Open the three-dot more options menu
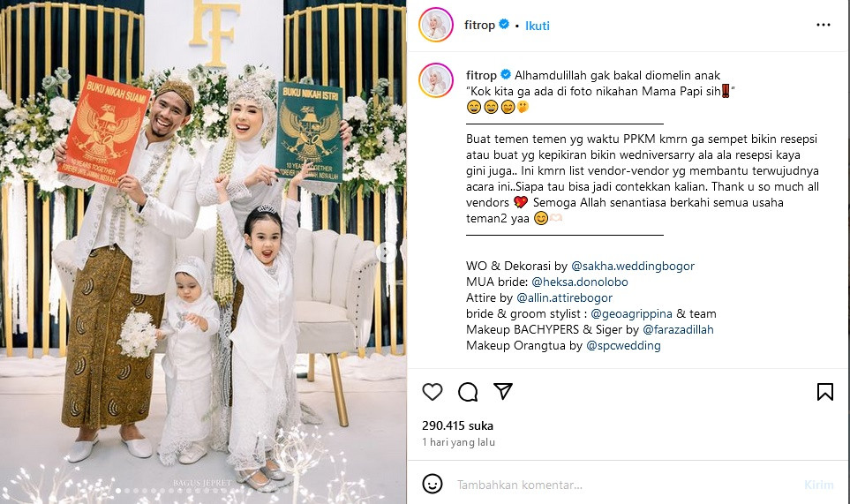The height and width of the screenshot is (504, 850). coord(823,25)
